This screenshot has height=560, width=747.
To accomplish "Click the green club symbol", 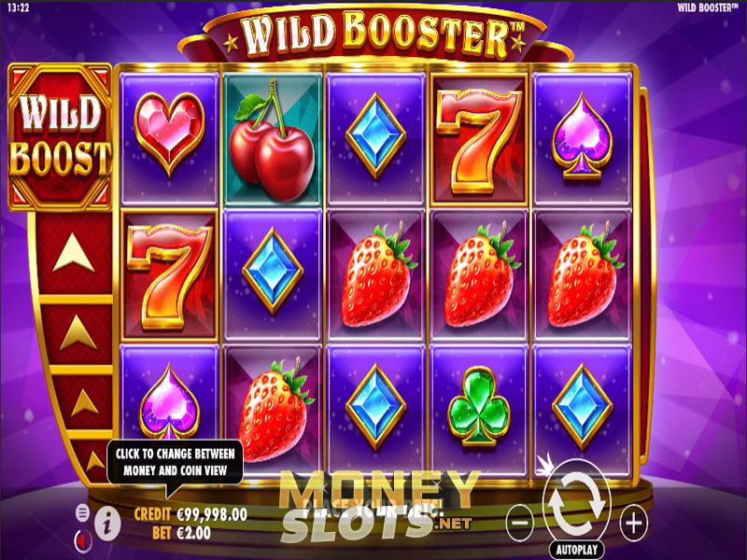I will tap(479, 406).
